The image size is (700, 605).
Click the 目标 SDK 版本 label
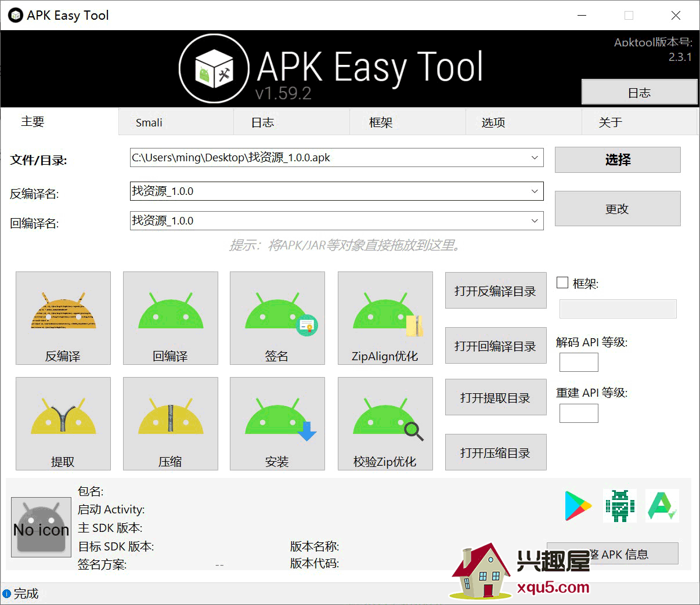[x=116, y=546]
